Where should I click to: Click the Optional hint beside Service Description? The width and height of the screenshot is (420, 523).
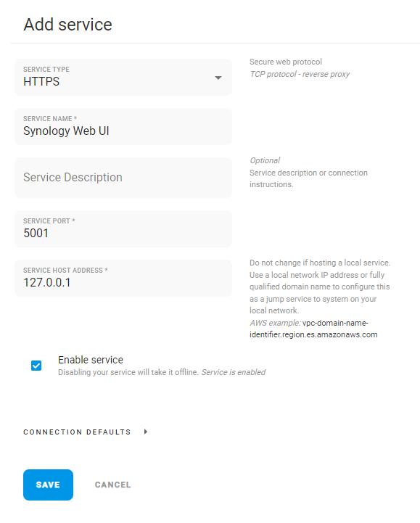(265, 160)
